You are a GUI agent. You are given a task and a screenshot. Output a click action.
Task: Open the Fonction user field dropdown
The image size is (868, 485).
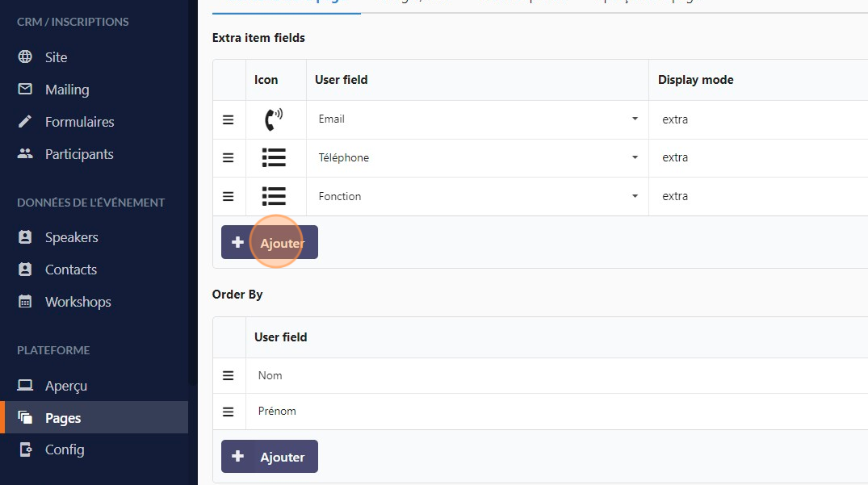[476, 196]
